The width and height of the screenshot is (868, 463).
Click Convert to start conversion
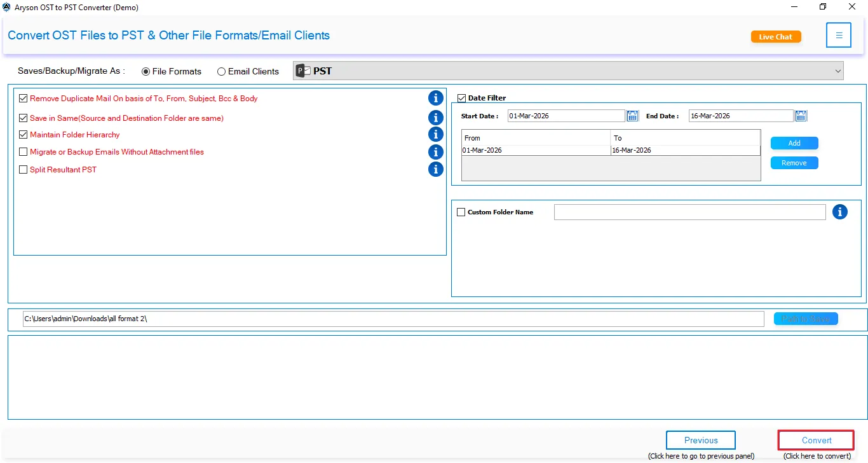815,439
